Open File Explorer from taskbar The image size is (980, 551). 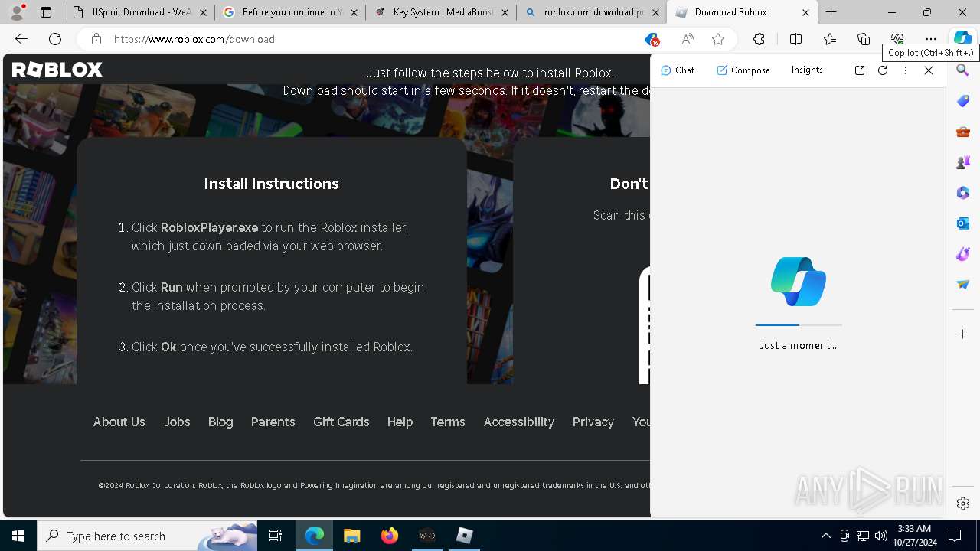tap(352, 536)
